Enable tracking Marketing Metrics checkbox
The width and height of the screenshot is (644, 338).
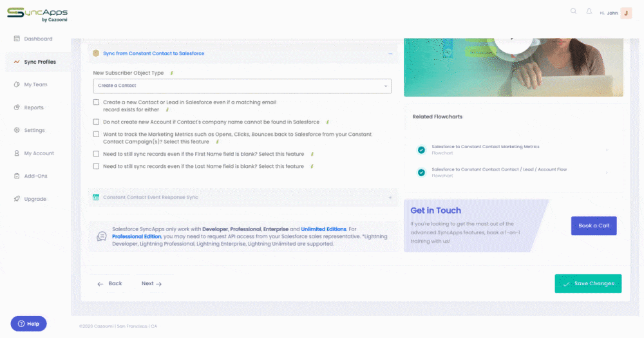point(96,135)
